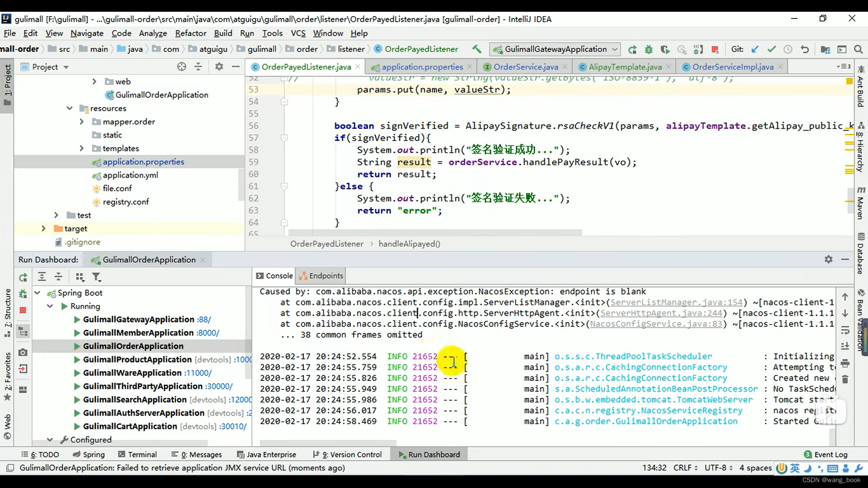This screenshot has width=868, height=488.
Task: Open ServerHttpAgent.java:244 stack trace link
Action: (x=661, y=313)
